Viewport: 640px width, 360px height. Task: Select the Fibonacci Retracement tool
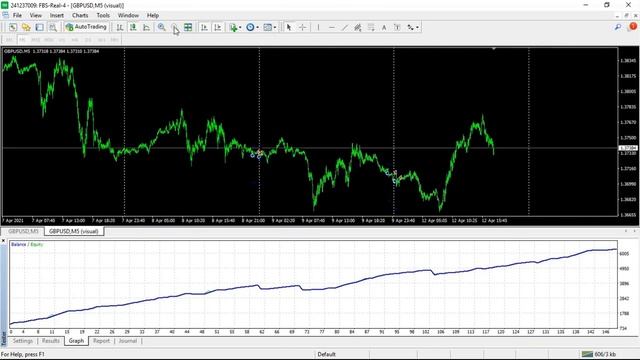tap(371, 27)
